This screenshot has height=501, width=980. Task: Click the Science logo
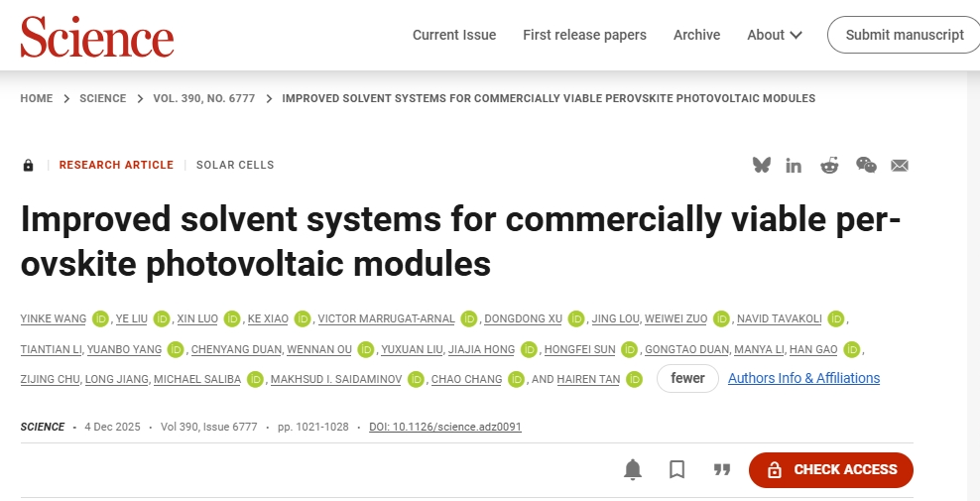(97, 37)
